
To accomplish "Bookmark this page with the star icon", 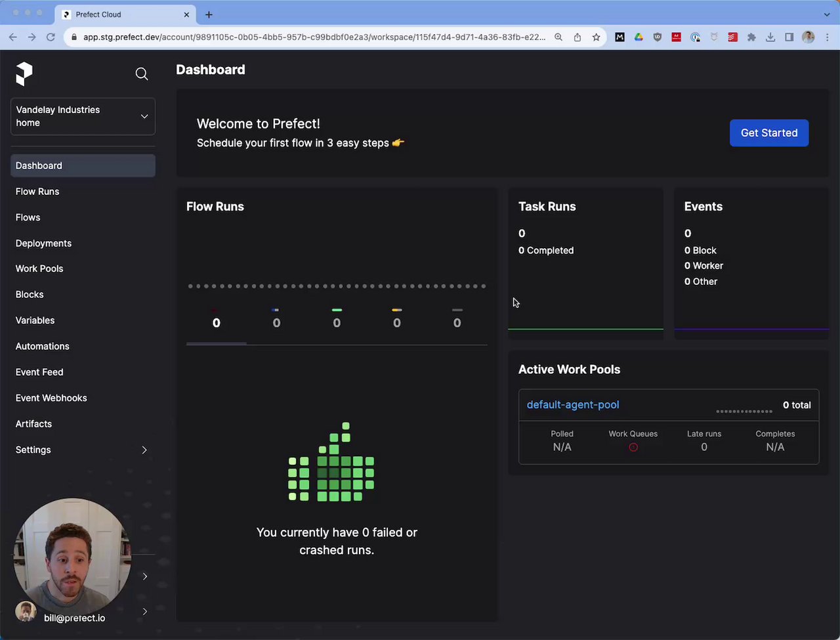I will (x=596, y=37).
